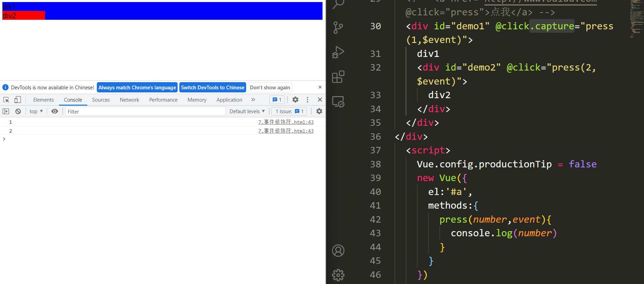This screenshot has width=644, height=284.
Task: Click console.log on line 43
Action: pos(482,233)
